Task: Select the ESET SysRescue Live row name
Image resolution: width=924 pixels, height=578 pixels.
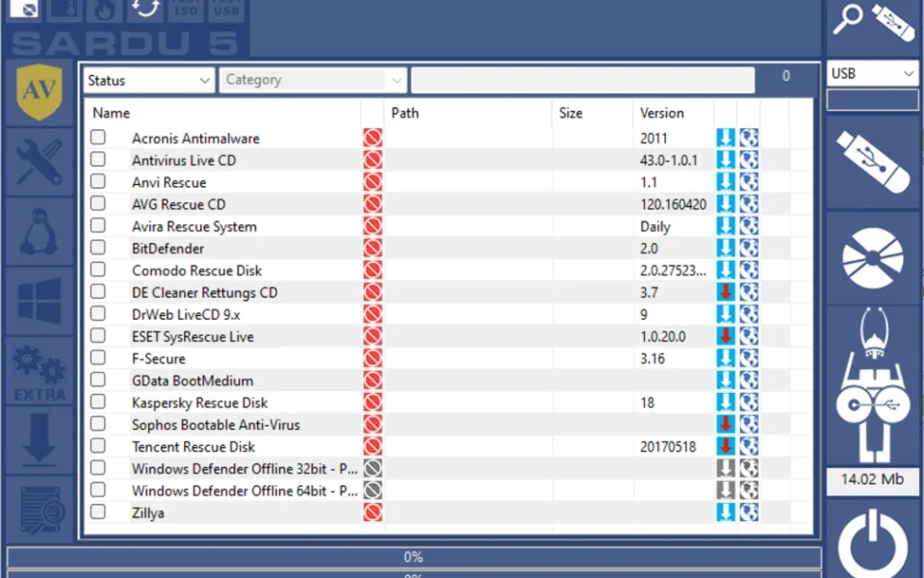Action: click(192, 336)
